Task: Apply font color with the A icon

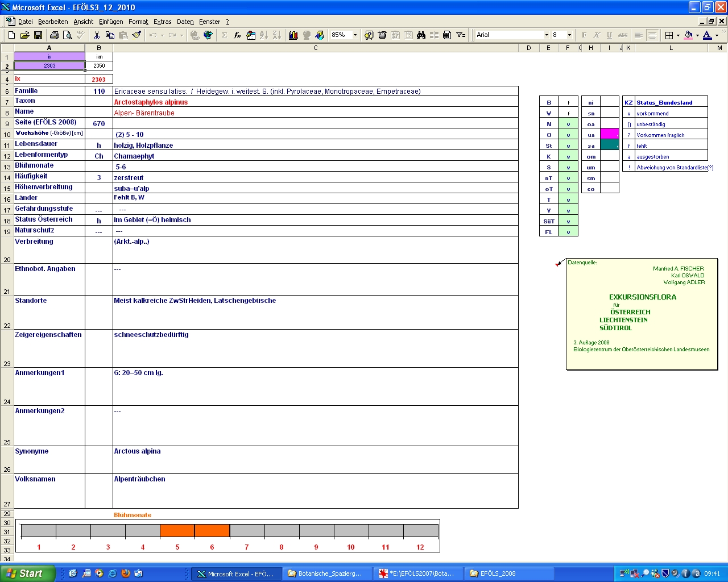Action: tap(707, 35)
